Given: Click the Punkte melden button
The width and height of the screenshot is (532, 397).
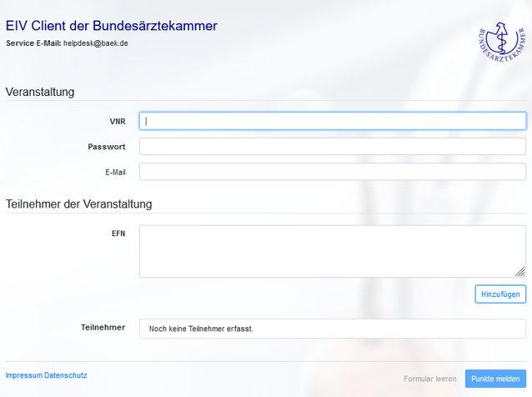Looking at the screenshot, I should pyautogui.click(x=495, y=379).
